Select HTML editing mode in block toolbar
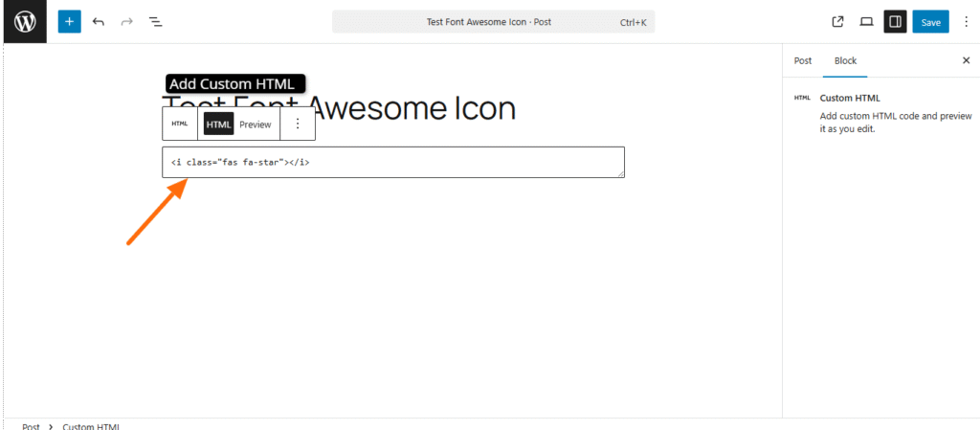The image size is (980, 430). point(219,124)
